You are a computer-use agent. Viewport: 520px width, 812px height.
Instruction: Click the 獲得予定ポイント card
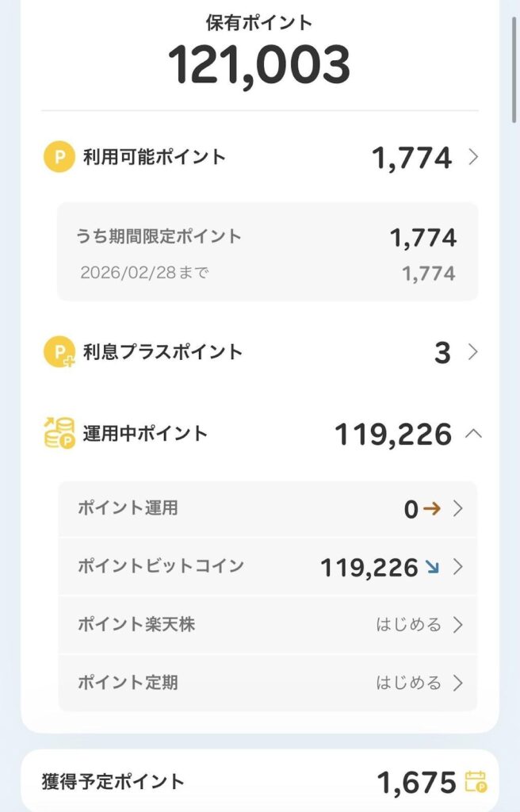[260, 782]
